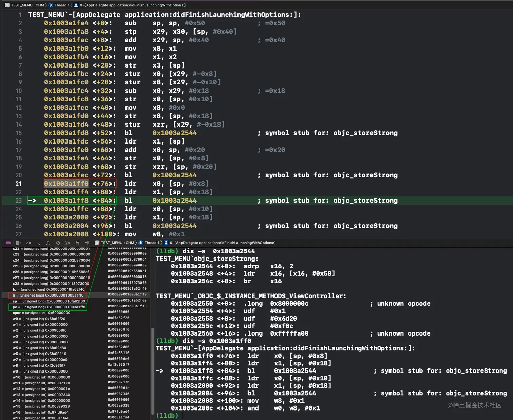
Task: Click the function header on line 1
Action: coord(165,15)
